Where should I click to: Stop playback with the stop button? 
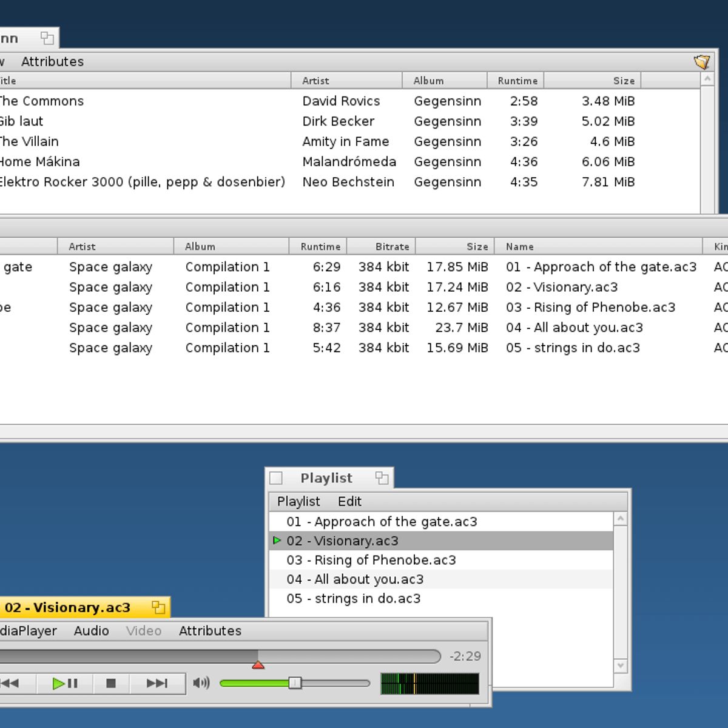pyautogui.click(x=111, y=683)
